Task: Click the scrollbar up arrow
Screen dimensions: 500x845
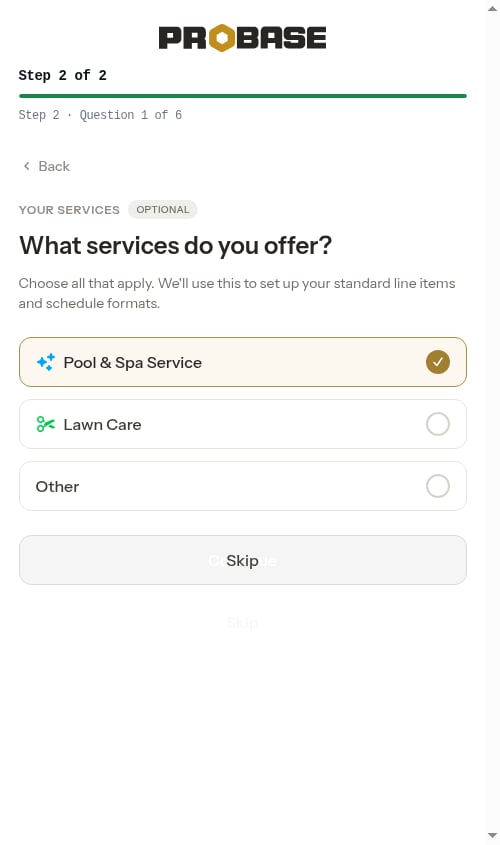Action: 492,8
